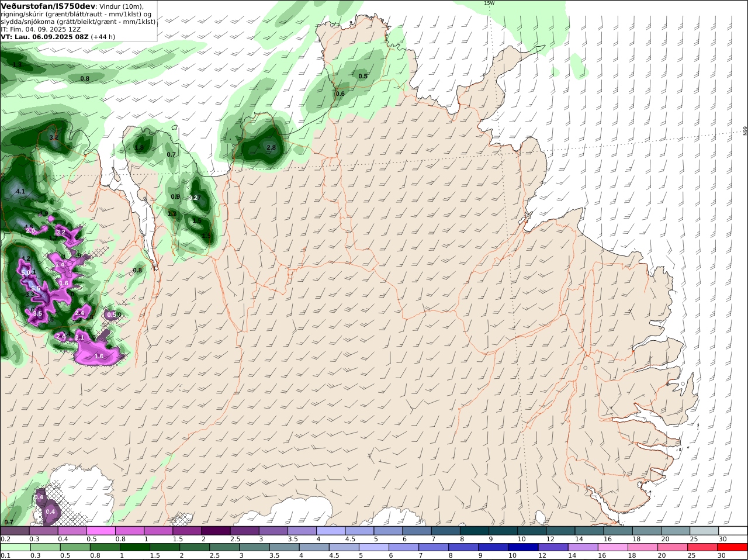748x560 pixels.
Task: Click the VT: Lau. 06.09.2025 08Z valid time
Action: click(x=44, y=37)
